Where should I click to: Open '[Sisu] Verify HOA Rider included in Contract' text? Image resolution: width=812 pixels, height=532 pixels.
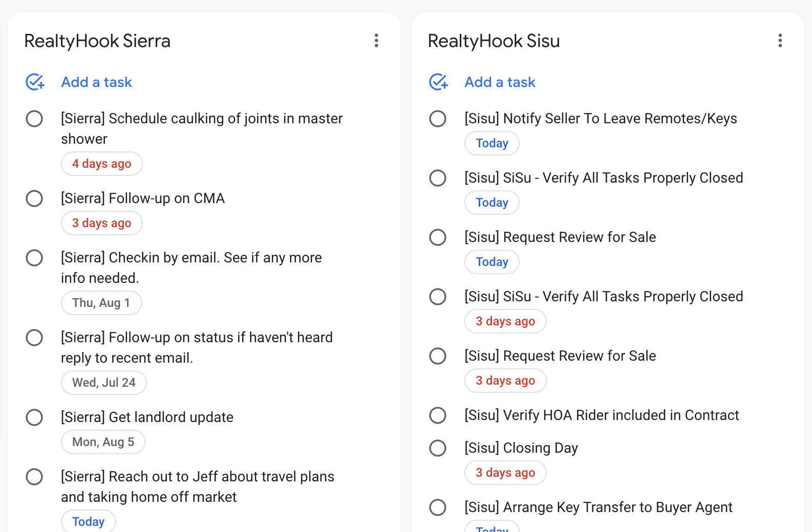point(602,415)
